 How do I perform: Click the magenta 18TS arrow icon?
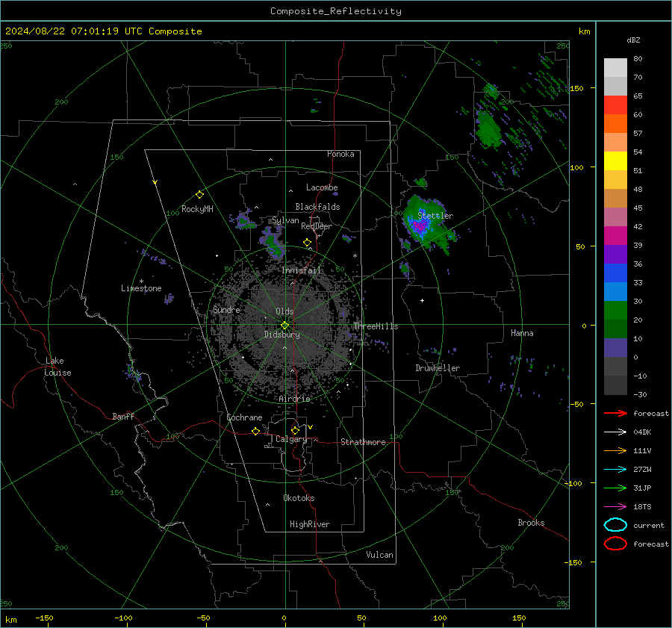click(x=615, y=507)
